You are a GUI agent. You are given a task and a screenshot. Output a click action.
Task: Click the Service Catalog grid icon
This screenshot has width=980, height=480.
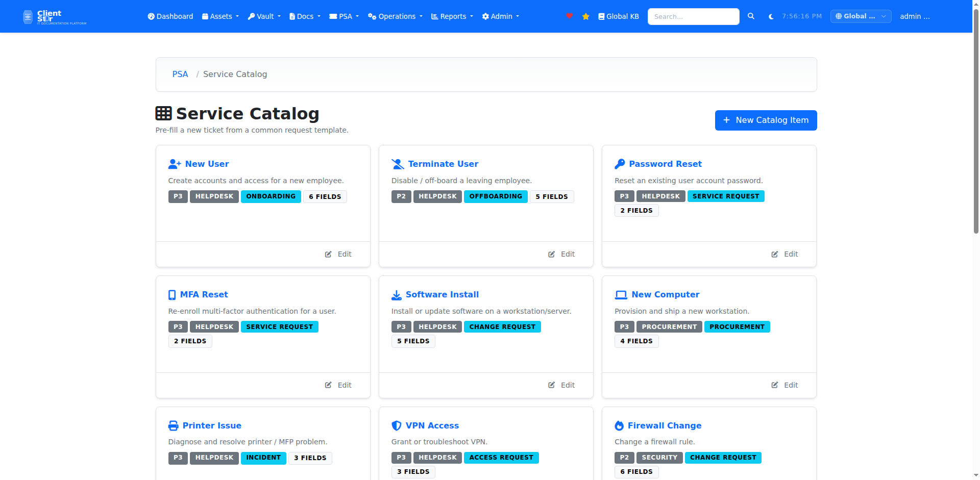coord(163,113)
